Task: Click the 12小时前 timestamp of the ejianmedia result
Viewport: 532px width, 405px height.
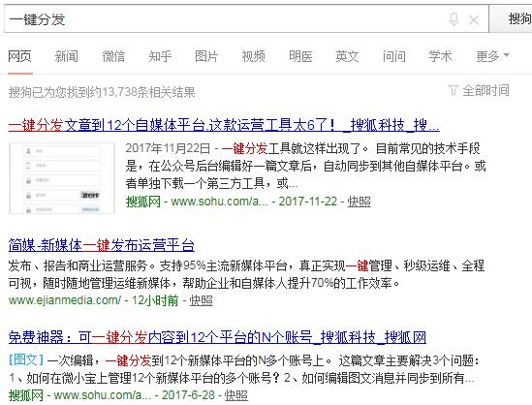Action: click(x=155, y=300)
